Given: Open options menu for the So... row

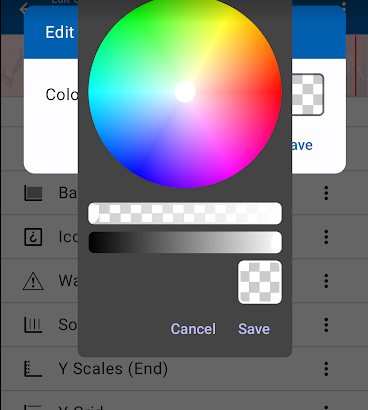Looking at the screenshot, I should click(326, 325).
